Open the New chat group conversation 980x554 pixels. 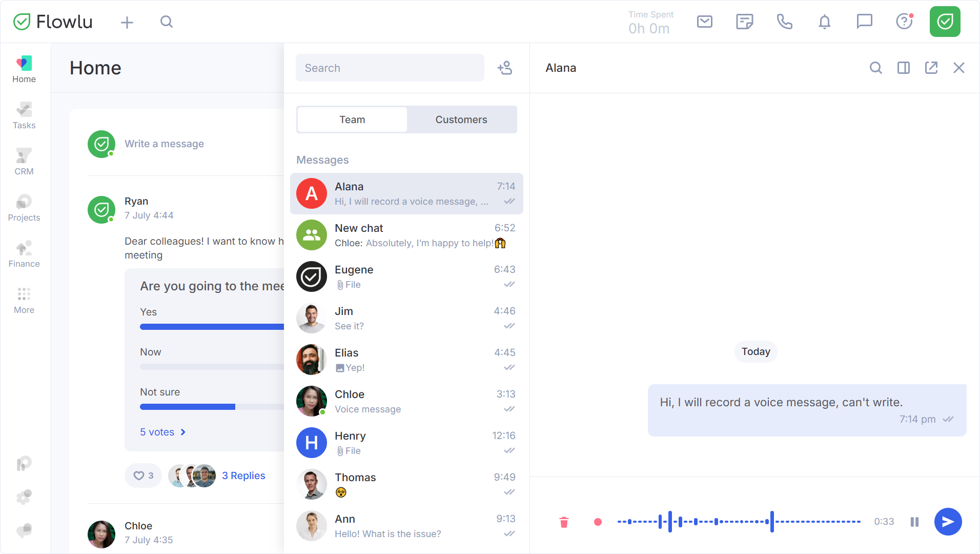pos(406,235)
